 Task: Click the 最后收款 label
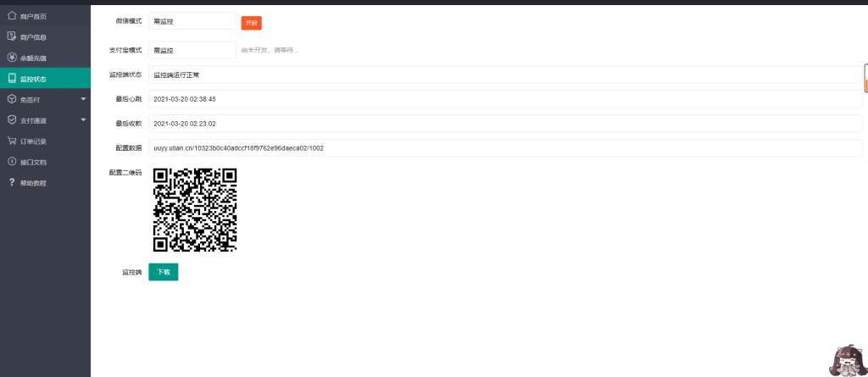(129, 124)
